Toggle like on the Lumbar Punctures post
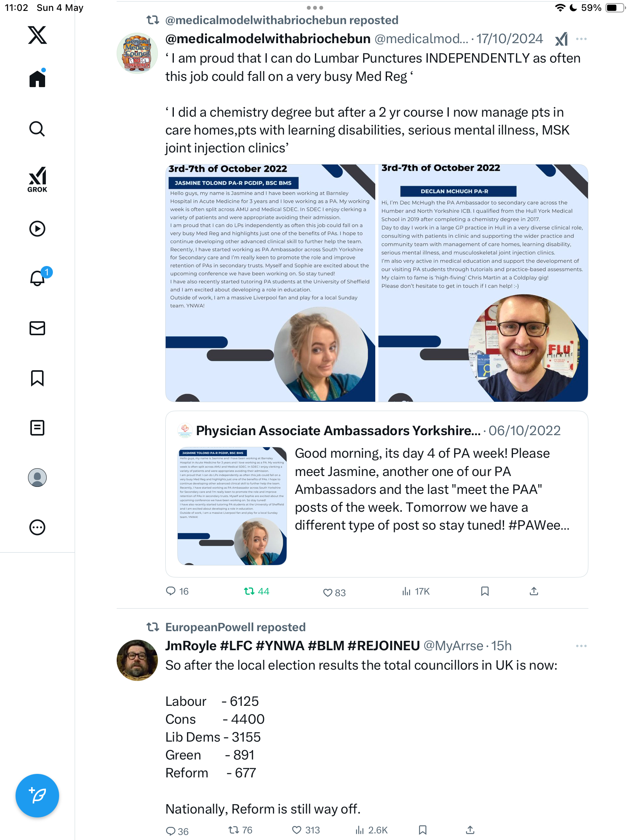This screenshot has width=630, height=840. click(x=334, y=592)
